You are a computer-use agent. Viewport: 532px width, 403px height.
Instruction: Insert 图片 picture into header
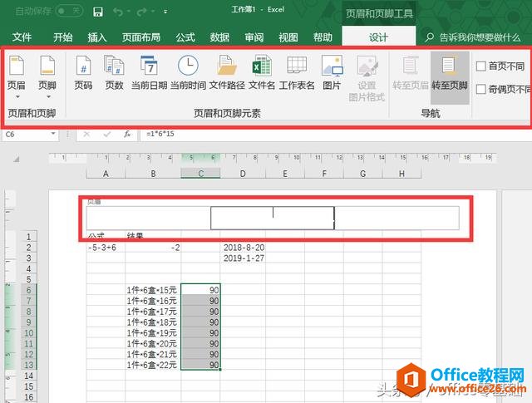point(332,72)
